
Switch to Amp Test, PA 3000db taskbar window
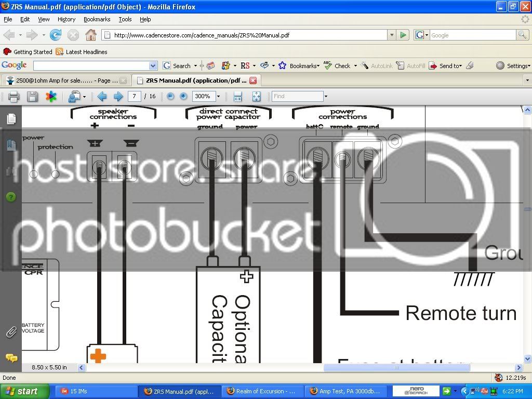(345, 391)
